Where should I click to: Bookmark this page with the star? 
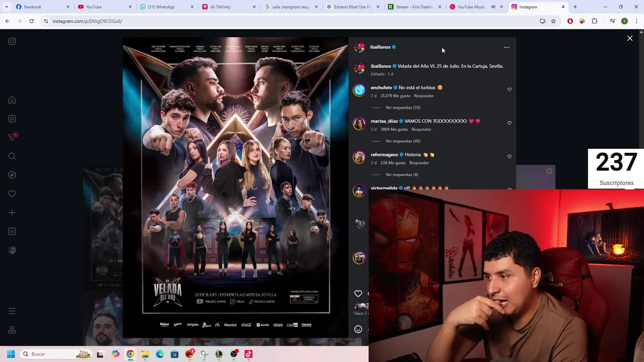click(x=553, y=21)
